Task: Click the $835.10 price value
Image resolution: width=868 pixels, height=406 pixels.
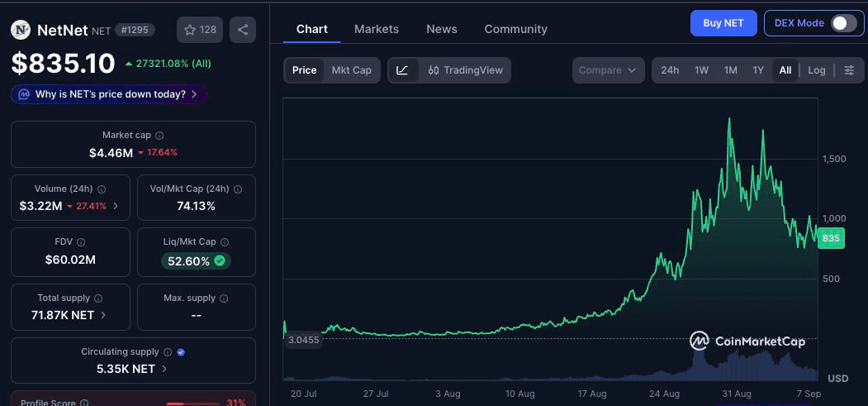Action: click(63, 64)
